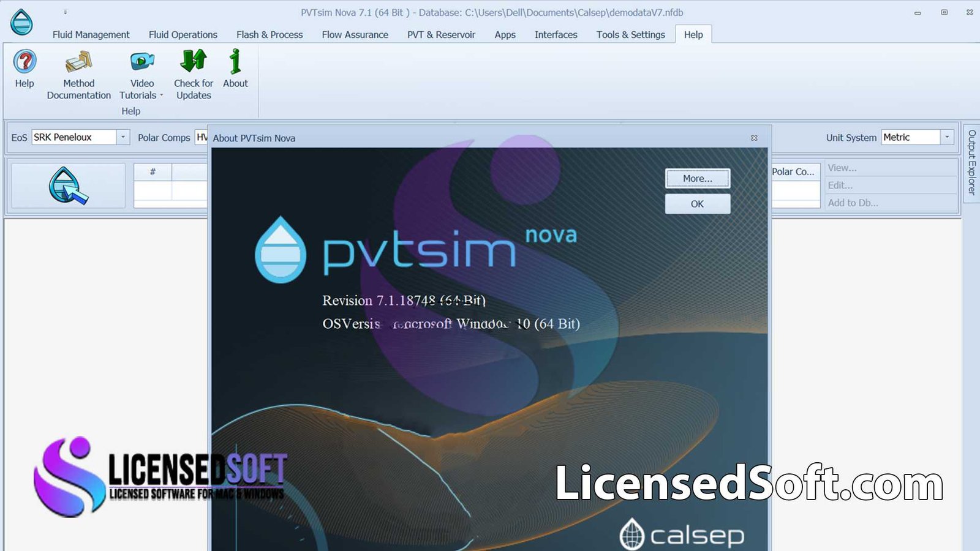The width and height of the screenshot is (980, 551).
Task: Click the select fluid droplet icon
Action: point(68,186)
